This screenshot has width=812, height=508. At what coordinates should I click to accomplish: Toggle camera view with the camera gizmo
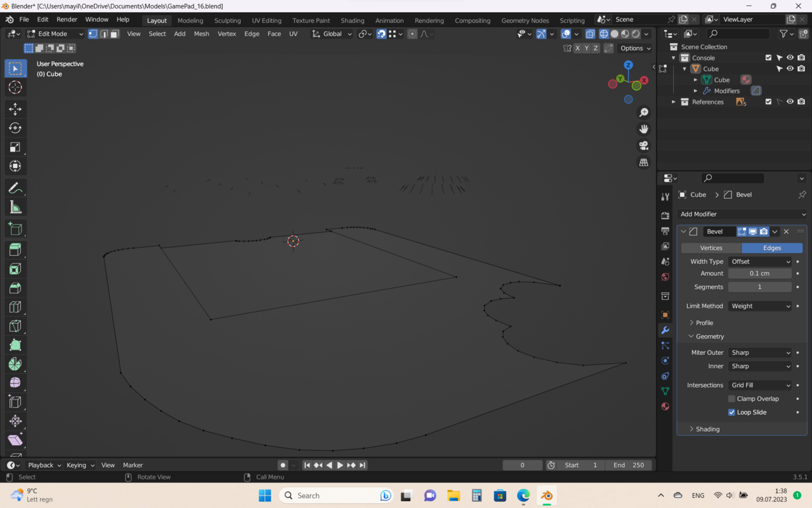click(x=644, y=145)
